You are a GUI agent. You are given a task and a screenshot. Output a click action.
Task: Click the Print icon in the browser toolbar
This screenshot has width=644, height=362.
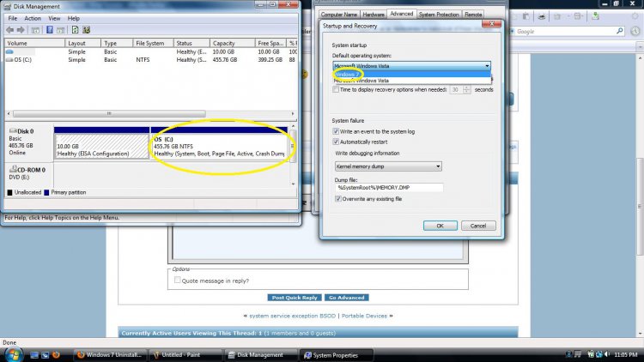pyautogui.click(x=542, y=17)
